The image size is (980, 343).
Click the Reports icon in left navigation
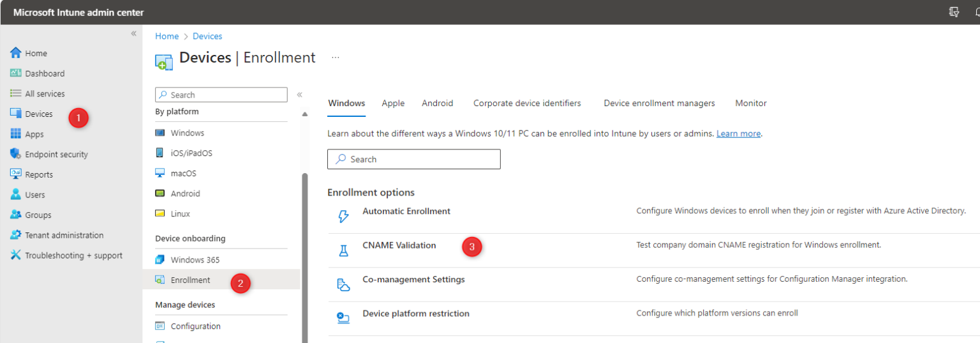(16, 174)
